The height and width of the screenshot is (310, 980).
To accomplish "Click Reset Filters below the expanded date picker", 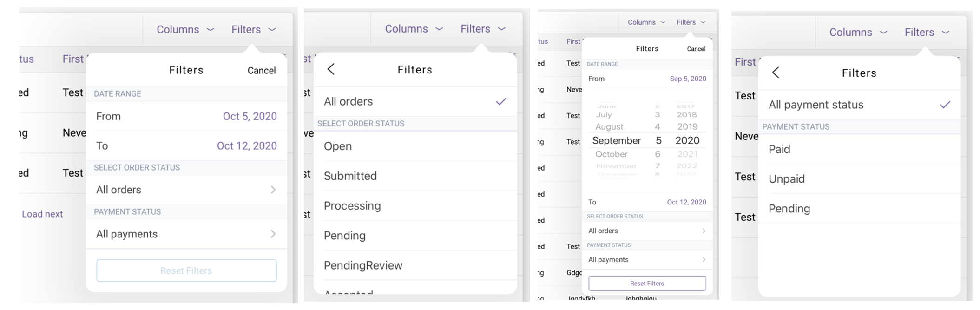I will point(647,284).
